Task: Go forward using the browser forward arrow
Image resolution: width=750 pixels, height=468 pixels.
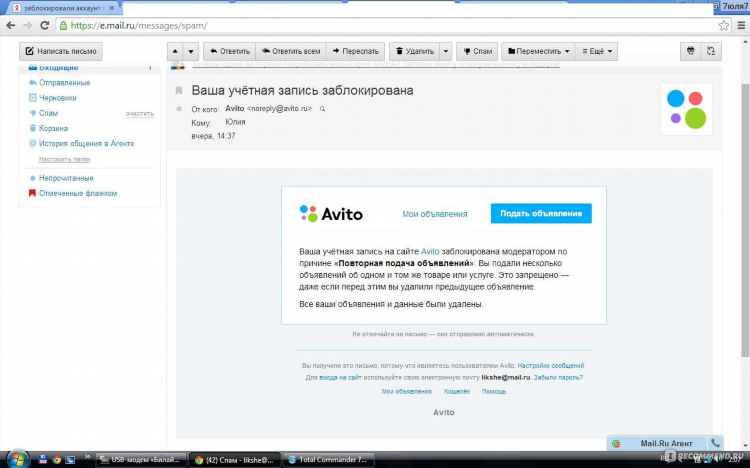Action: (28, 25)
